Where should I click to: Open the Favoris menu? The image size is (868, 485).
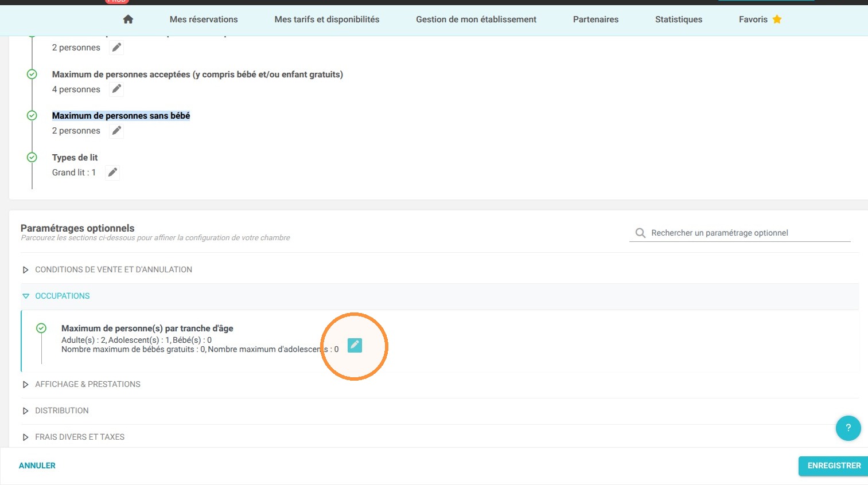pos(760,19)
